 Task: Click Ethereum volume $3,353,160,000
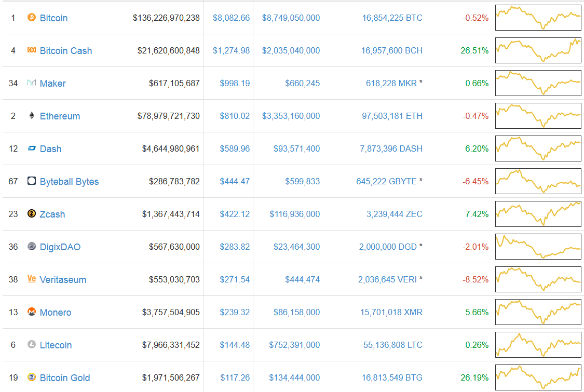click(291, 116)
